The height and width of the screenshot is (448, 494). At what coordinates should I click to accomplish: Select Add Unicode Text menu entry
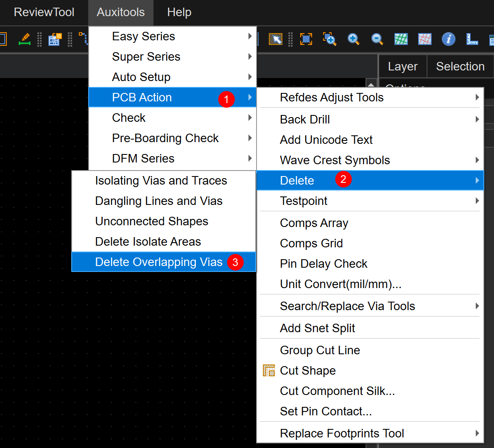coord(326,140)
